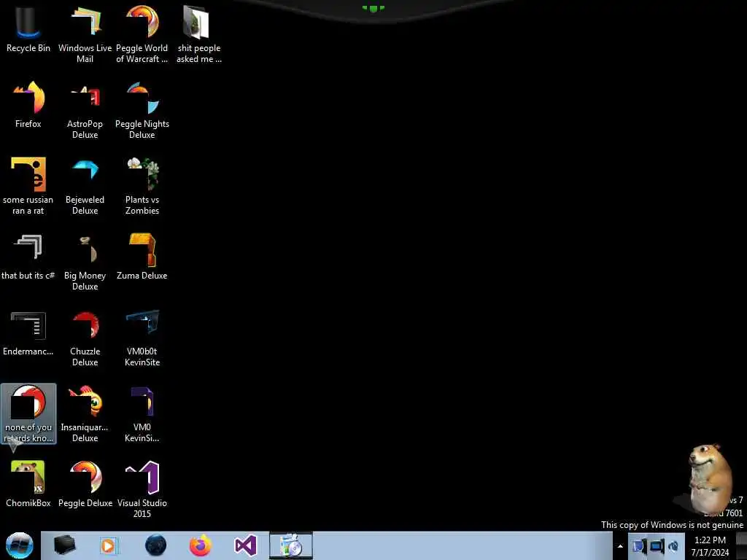
Task: Open the Windows Start menu orb
Action: [20, 545]
